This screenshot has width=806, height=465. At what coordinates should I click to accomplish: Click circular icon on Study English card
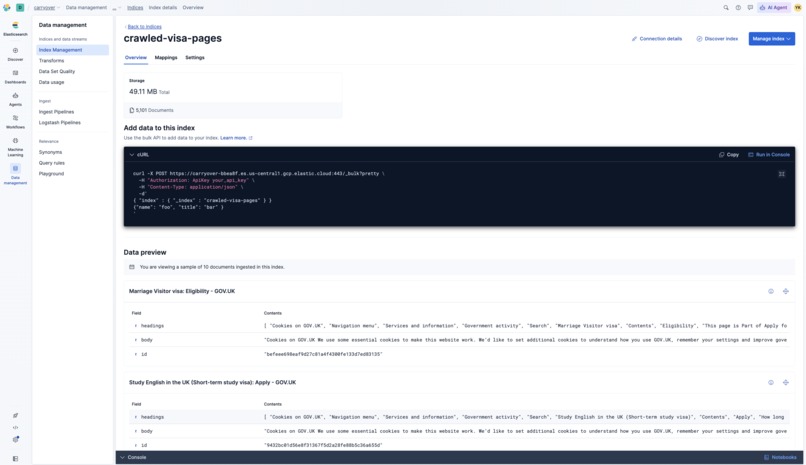point(771,382)
